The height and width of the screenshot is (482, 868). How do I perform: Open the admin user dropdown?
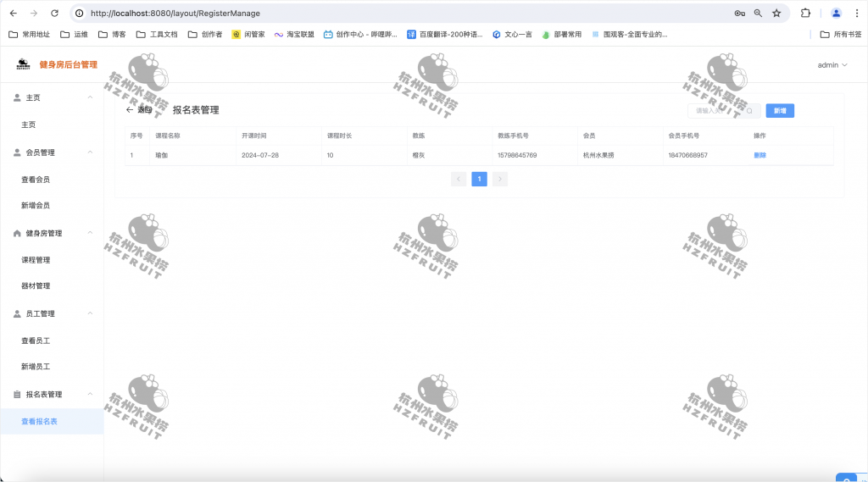coord(832,64)
